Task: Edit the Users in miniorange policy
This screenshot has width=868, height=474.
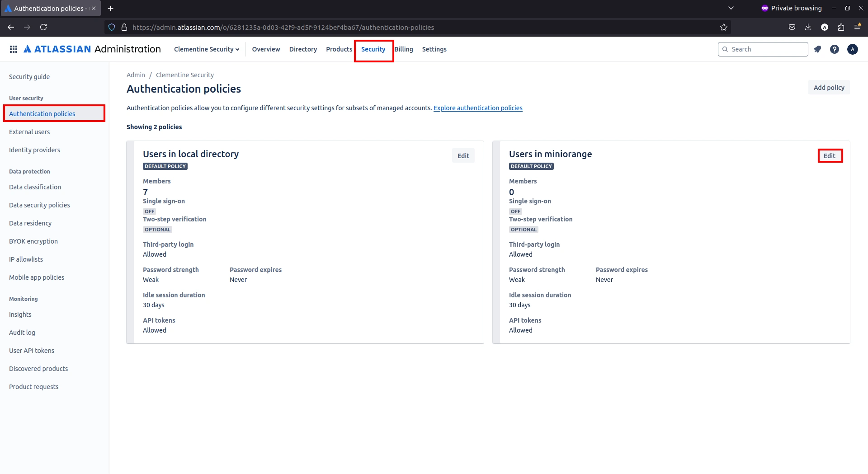Action: coord(830,155)
